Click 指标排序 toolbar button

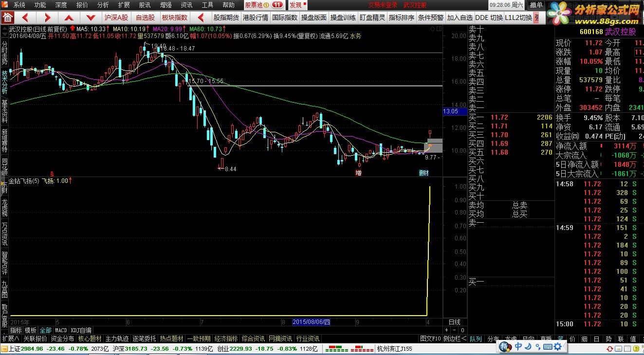pyautogui.click(x=402, y=18)
